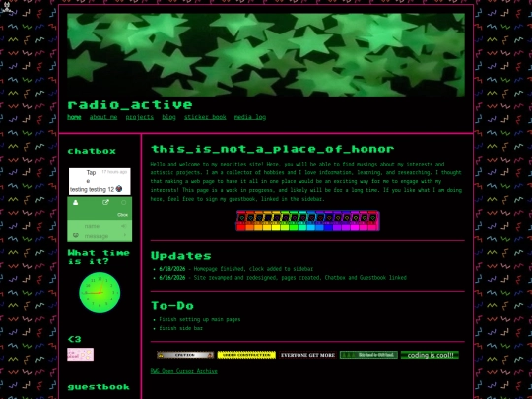Click the chatbox sidebar heading
The height and width of the screenshot is (399, 532).
tap(92, 151)
